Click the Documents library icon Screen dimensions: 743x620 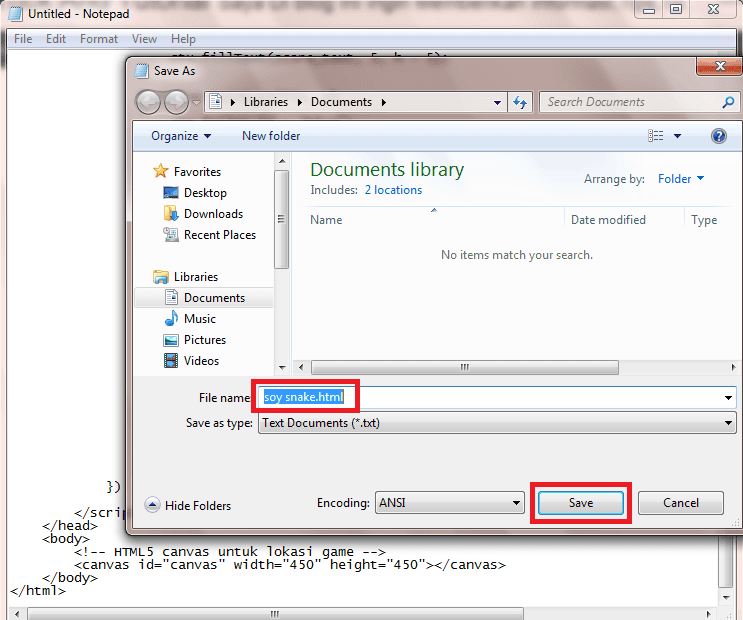pyautogui.click(x=171, y=297)
